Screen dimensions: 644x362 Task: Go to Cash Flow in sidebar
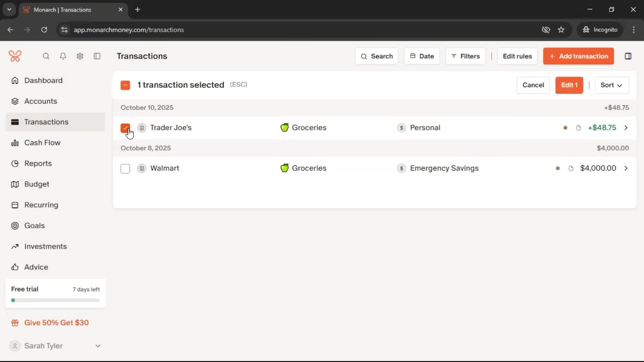coord(42,143)
